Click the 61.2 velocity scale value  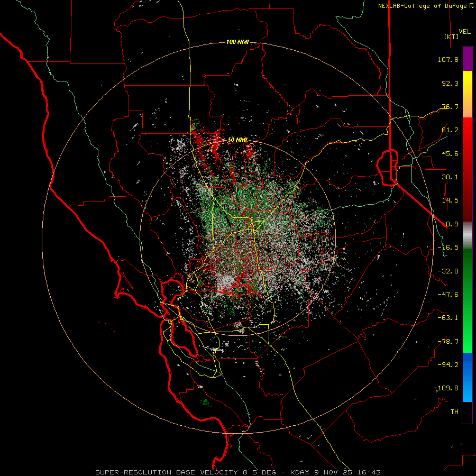pos(450,130)
